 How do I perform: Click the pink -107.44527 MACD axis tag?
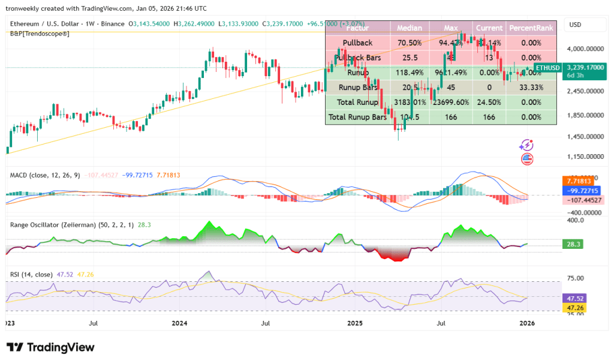[x=585, y=200]
